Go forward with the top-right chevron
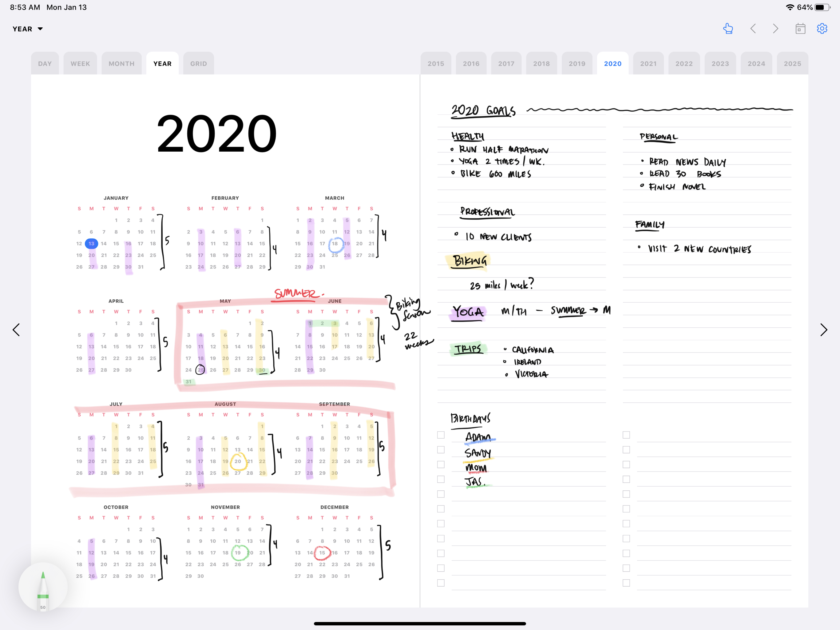This screenshot has width=840, height=630. [775, 29]
